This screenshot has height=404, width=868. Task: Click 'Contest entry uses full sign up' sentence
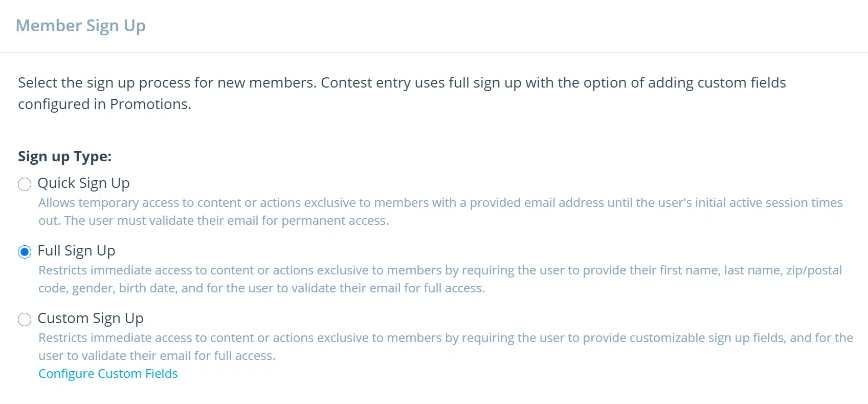click(552, 83)
